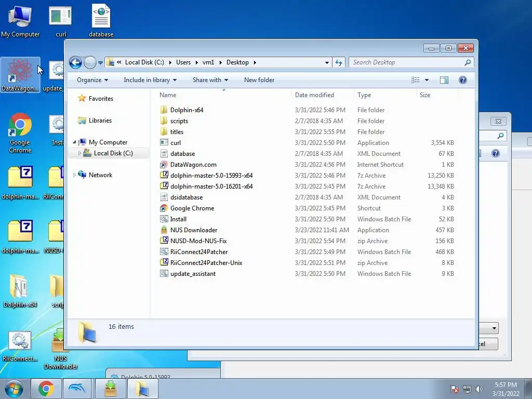Open address bar history dropdown
This screenshot has width=532, height=399.
(x=327, y=62)
